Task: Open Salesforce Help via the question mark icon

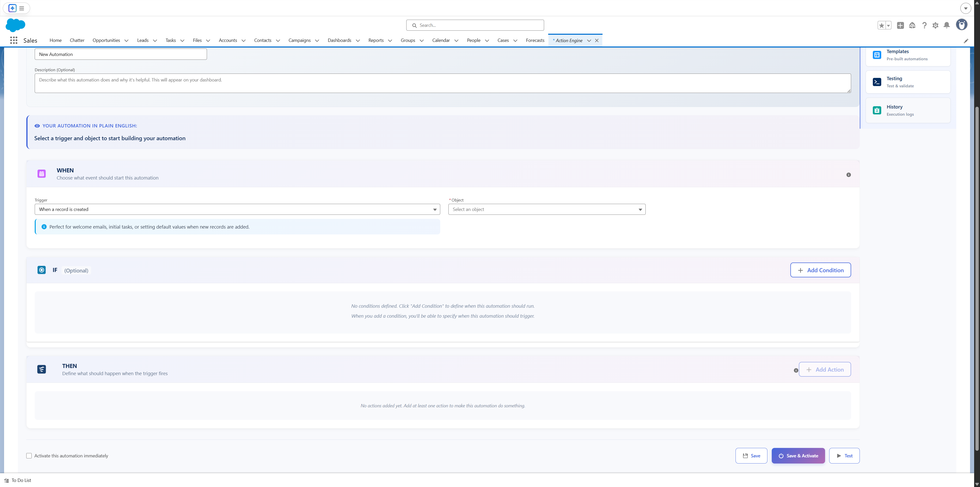Action: click(x=924, y=25)
